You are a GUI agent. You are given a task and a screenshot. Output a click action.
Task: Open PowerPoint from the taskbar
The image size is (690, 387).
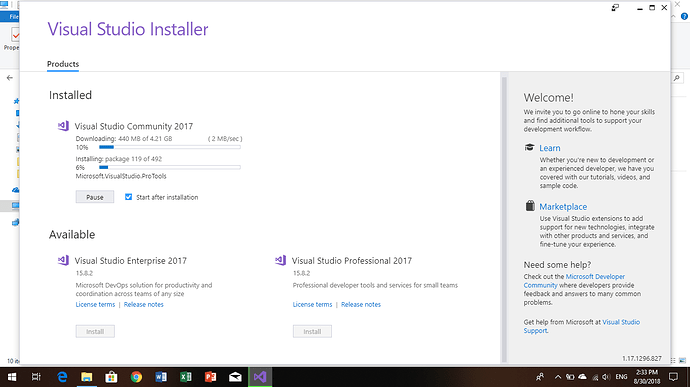[210, 377]
